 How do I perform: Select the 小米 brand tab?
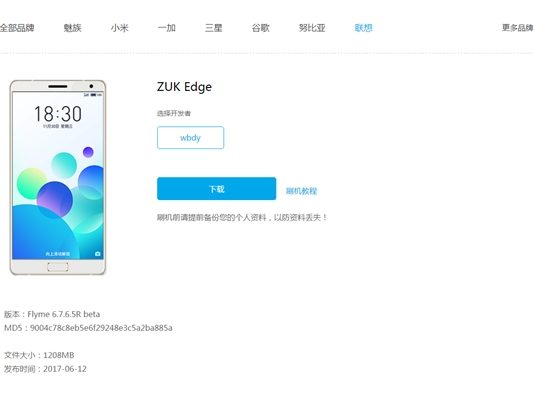(x=120, y=28)
